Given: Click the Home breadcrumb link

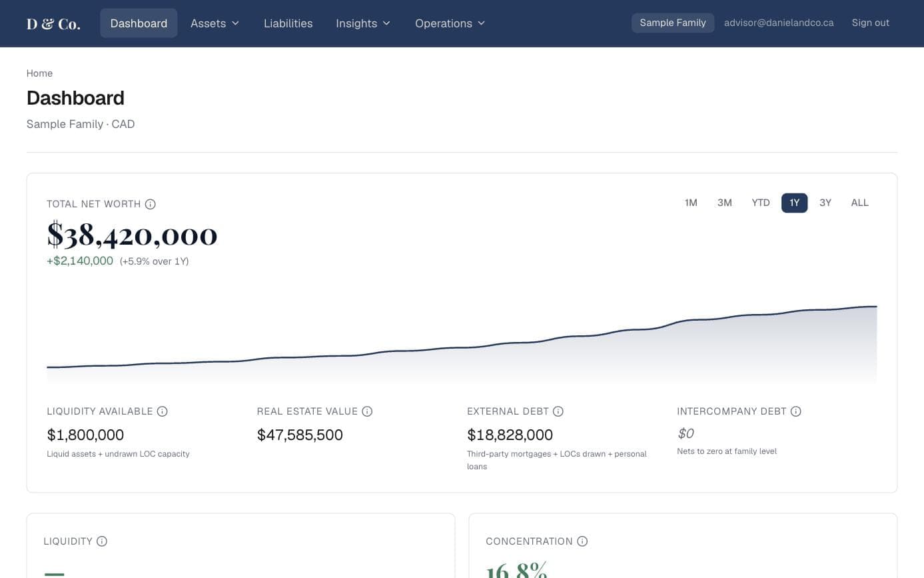Looking at the screenshot, I should click(x=39, y=73).
